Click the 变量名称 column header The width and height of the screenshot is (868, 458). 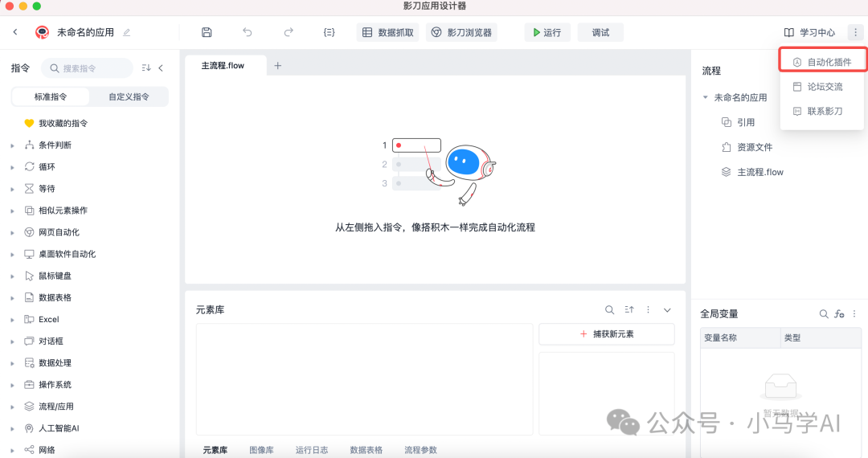[741, 337]
